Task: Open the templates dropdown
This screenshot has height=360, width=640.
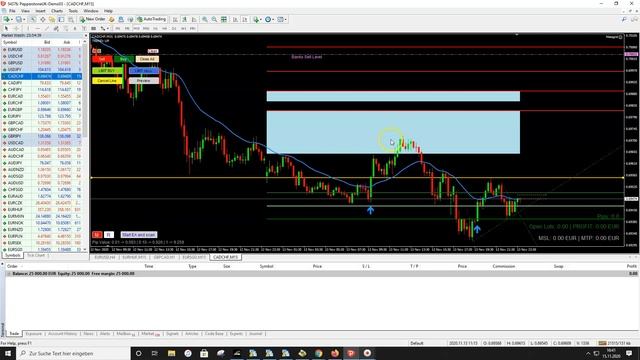Action: [282, 19]
